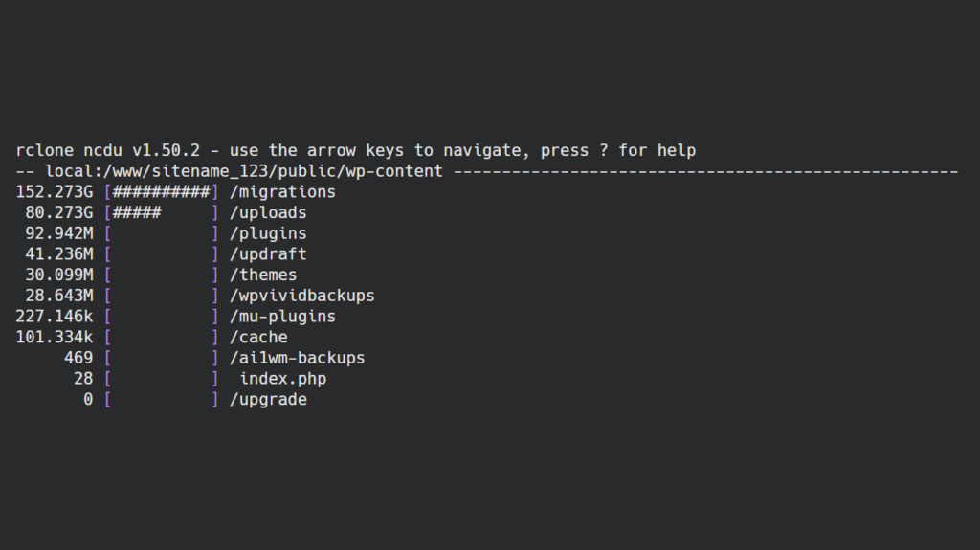Open the /themes directory
The height and width of the screenshot is (550, 980).
(263, 275)
